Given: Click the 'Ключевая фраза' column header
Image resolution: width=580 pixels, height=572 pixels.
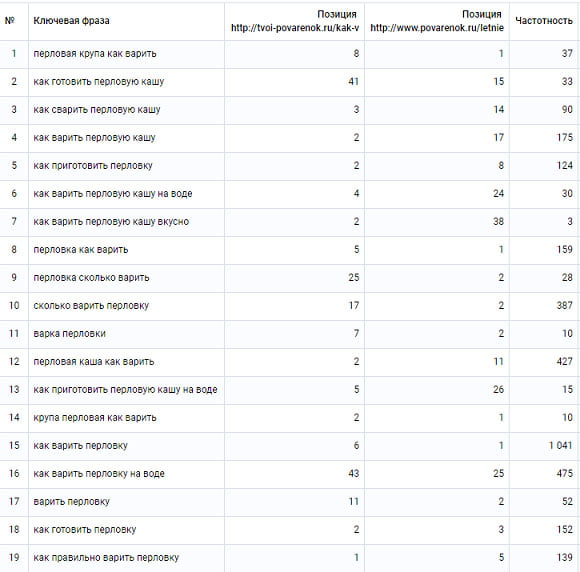Looking at the screenshot, I should click(x=71, y=21).
